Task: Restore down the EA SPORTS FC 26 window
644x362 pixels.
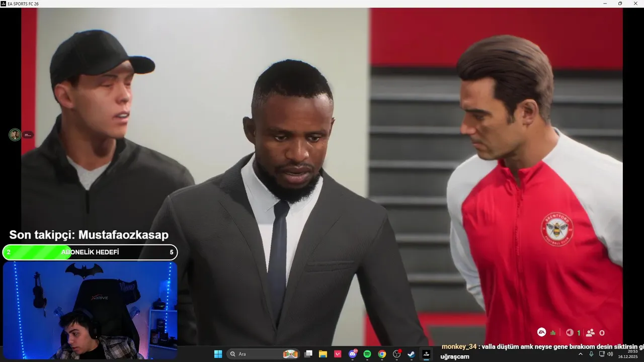Action: [x=620, y=4]
